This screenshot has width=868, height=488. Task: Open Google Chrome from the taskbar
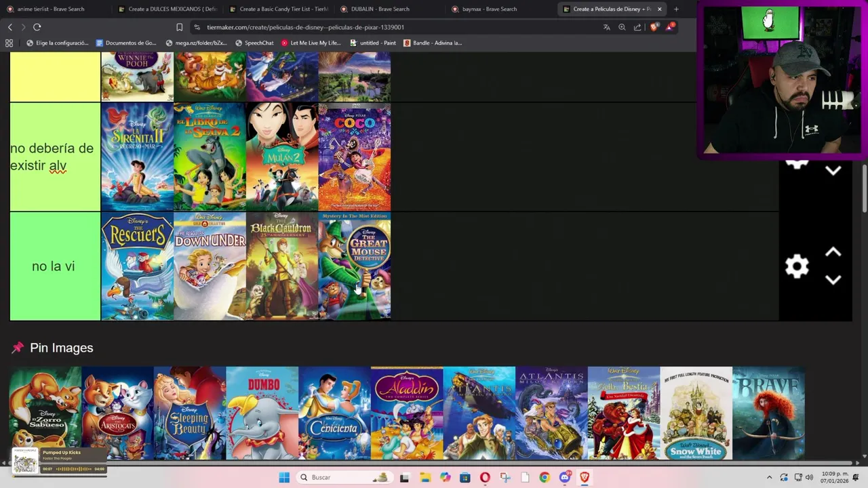545,477
